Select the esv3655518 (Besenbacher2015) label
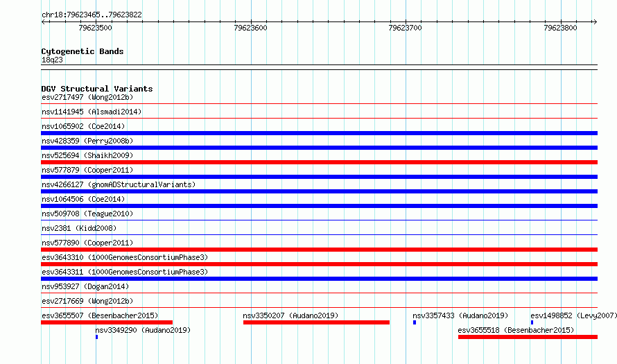Viewport: 617px width, 364px height. [x=516, y=330]
